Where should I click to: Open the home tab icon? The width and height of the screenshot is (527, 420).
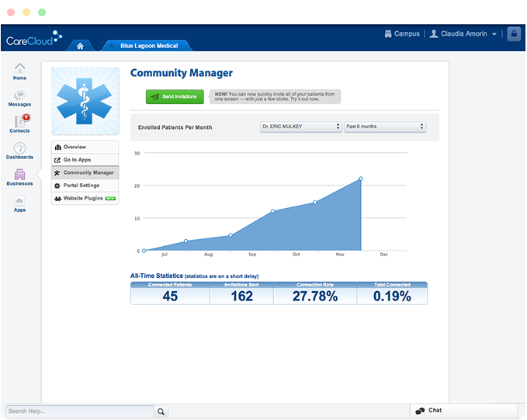pyautogui.click(x=80, y=46)
